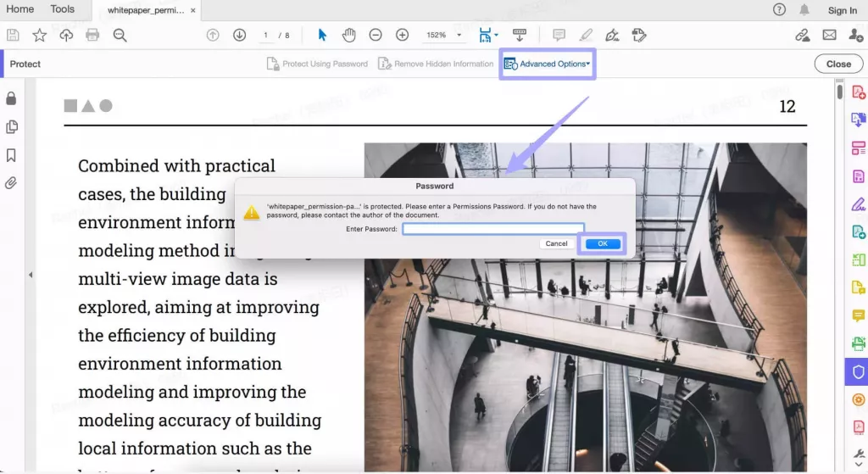Cancel the Password dialog
The width and height of the screenshot is (868, 474).
click(556, 243)
